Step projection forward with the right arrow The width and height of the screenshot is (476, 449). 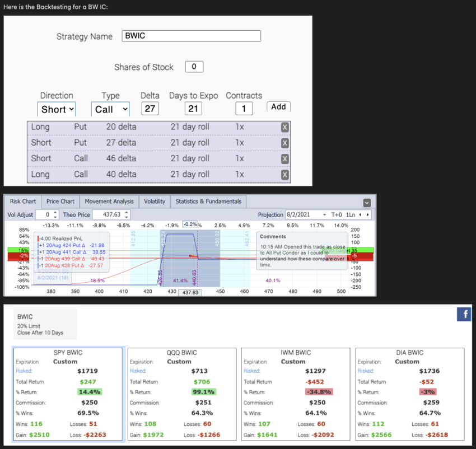tap(367, 214)
